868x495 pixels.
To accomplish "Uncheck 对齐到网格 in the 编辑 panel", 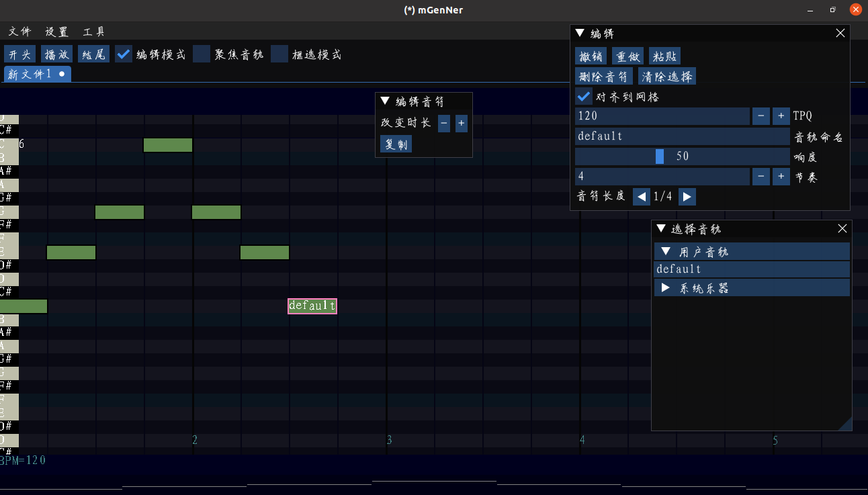I will click(x=583, y=96).
